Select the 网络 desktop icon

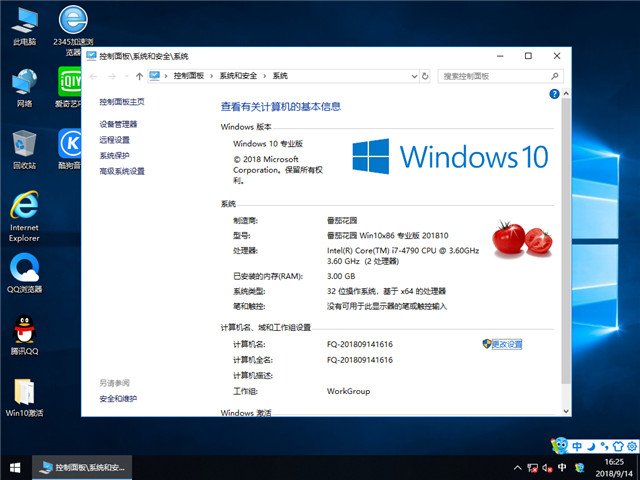point(24,87)
